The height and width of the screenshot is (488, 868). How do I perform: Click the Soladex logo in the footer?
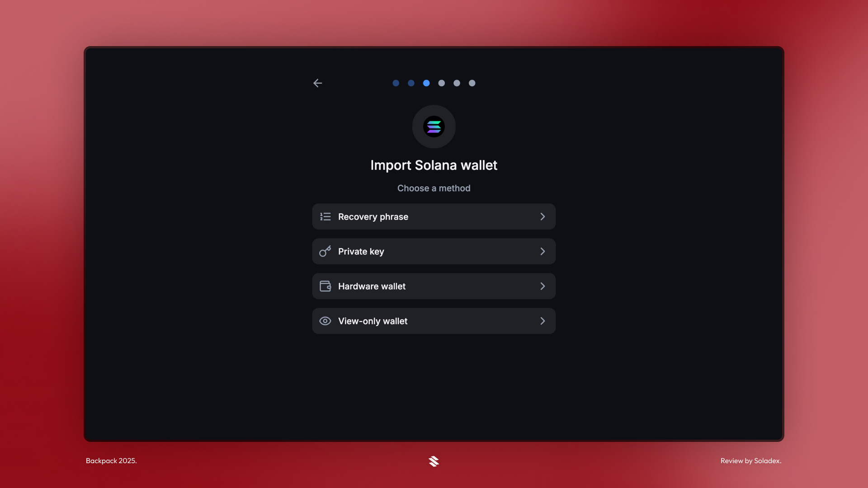(434, 461)
